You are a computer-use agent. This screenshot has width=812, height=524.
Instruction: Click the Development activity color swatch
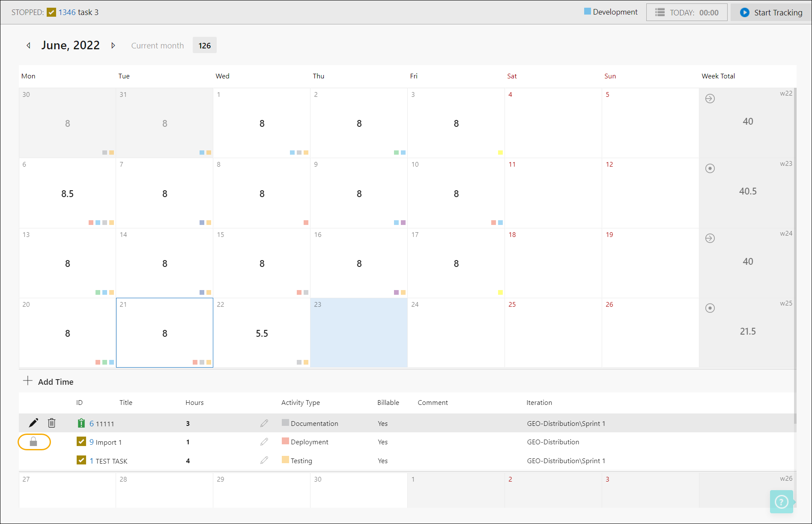point(587,11)
